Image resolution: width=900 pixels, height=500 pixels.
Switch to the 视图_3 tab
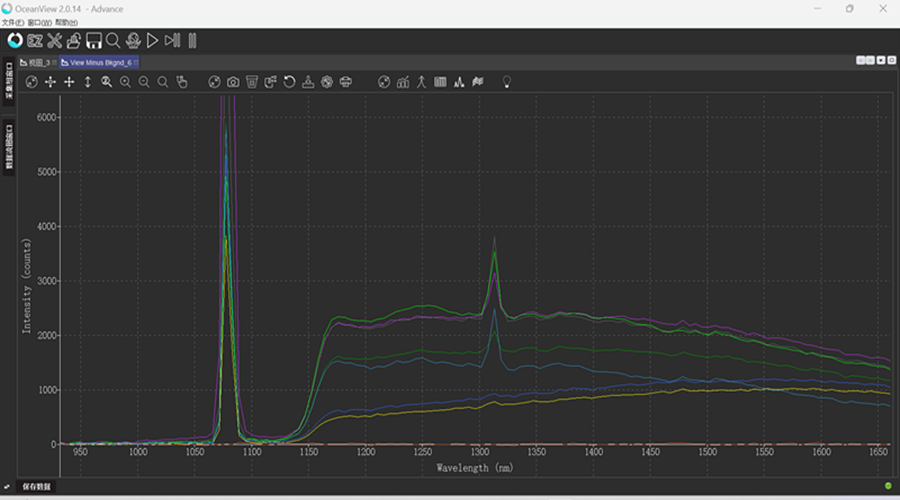click(x=39, y=62)
